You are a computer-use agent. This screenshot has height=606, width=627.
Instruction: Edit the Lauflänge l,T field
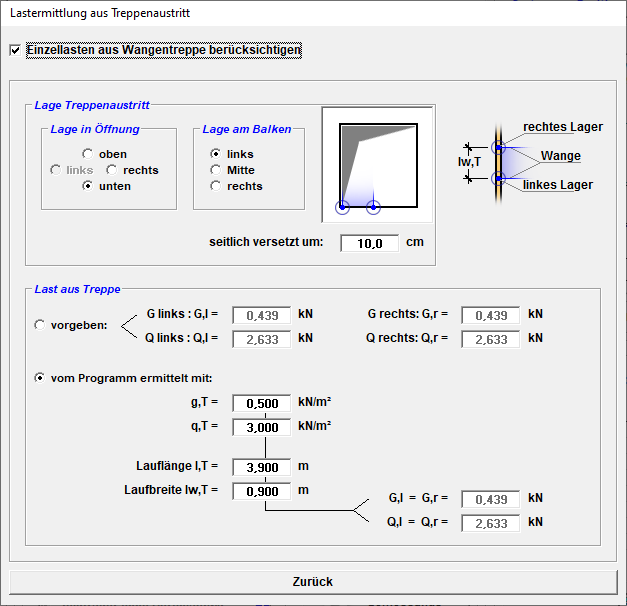(261, 466)
